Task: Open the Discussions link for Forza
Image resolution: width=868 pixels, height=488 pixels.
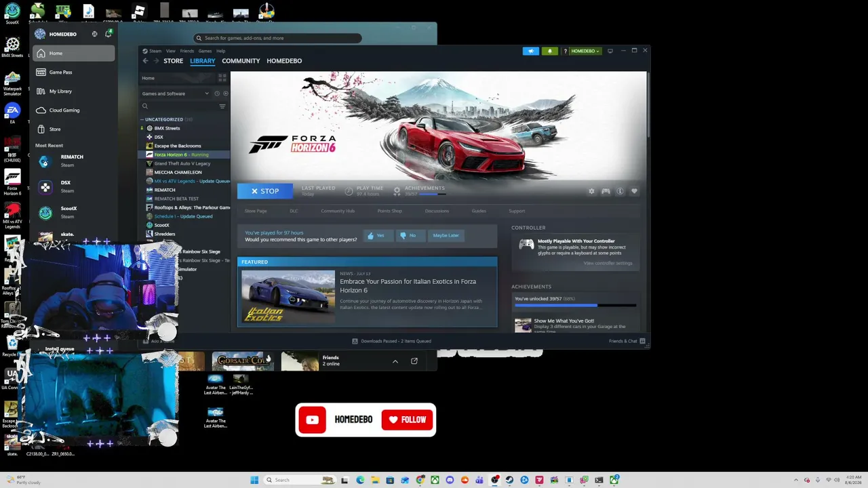Action: (x=437, y=211)
